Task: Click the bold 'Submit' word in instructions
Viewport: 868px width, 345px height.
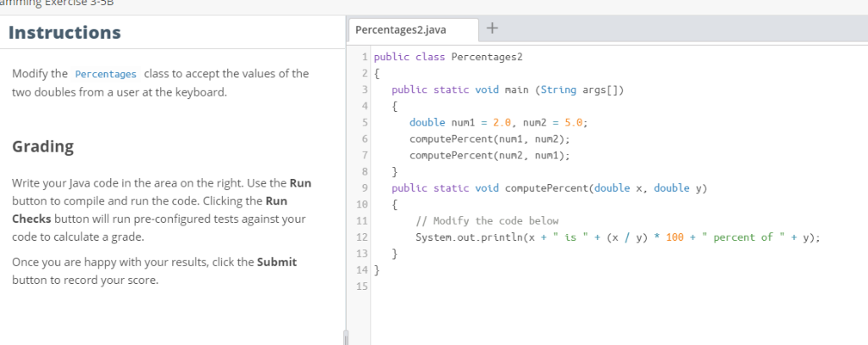Action: [277, 262]
